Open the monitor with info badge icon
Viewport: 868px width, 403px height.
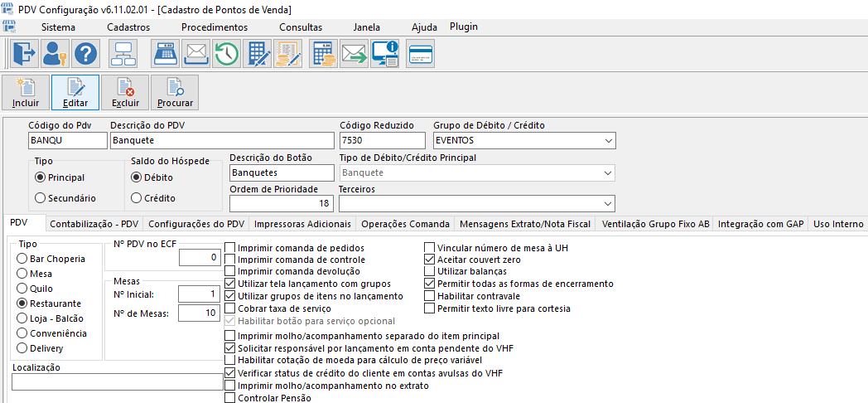(385, 54)
